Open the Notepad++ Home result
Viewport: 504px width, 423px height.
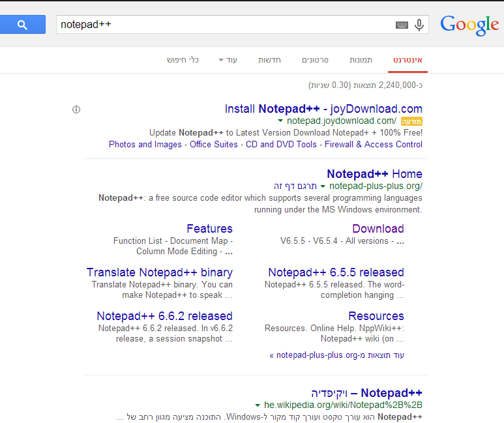pyautogui.click(x=374, y=174)
